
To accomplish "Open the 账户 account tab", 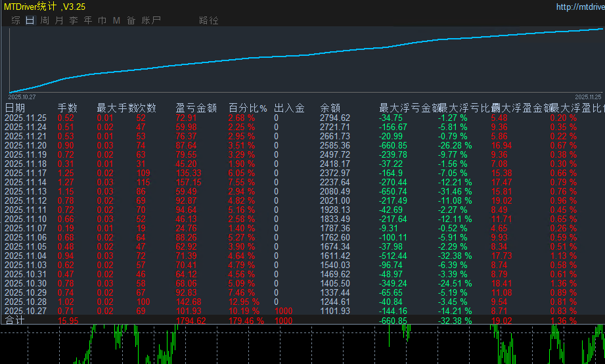I will [x=151, y=20].
